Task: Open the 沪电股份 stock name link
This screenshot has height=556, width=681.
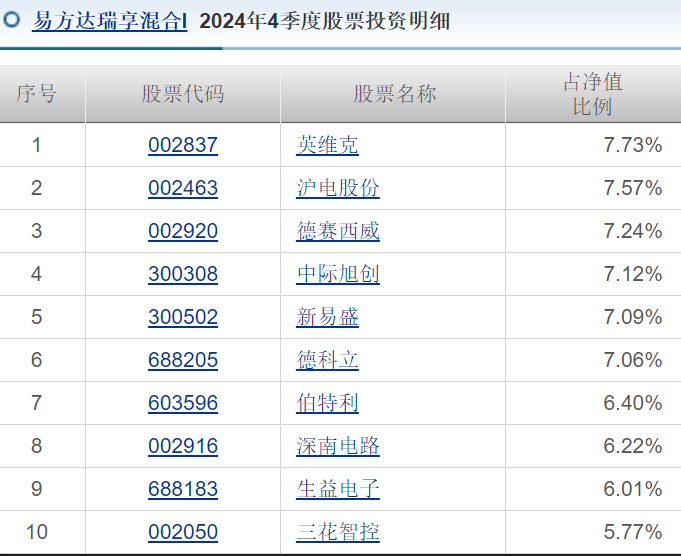Action: click(338, 188)
